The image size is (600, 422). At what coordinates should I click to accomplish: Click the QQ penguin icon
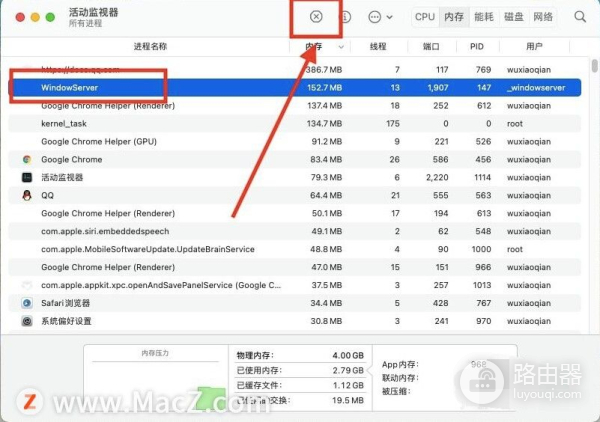pyautogui.click(x=27, y=196)
